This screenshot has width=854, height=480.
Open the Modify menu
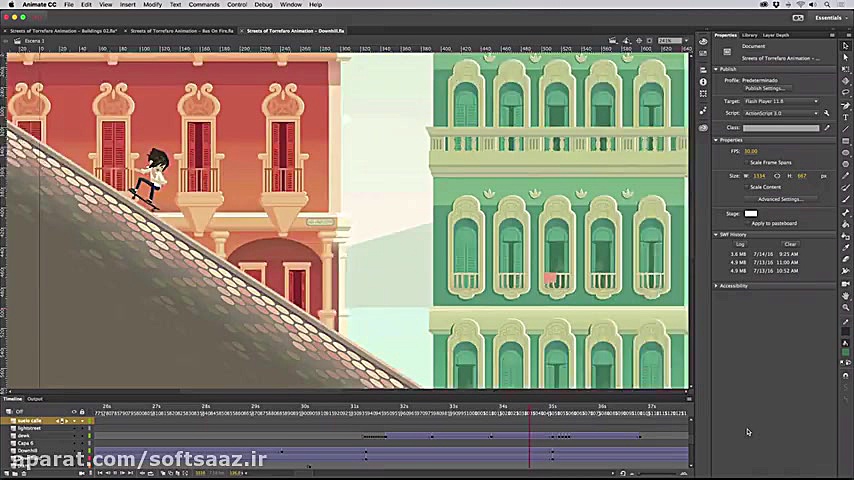(x=152, y=4)
